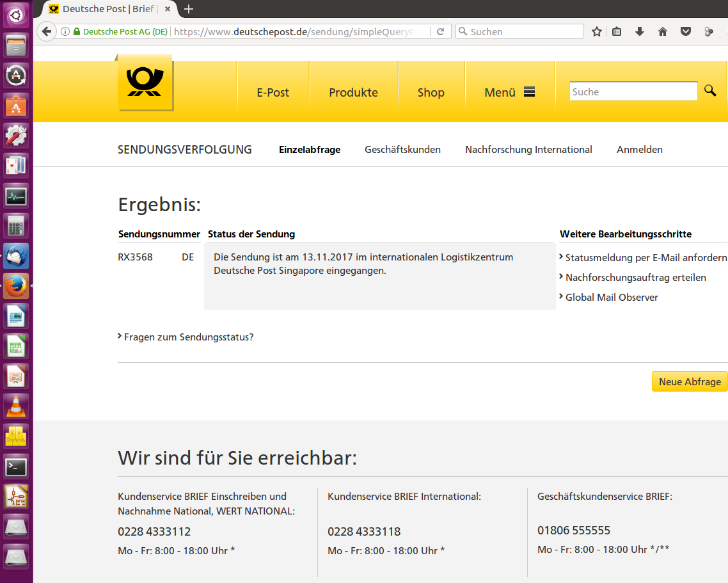
Task: Focus browser Suchen search box
Action: pos(519,31)
